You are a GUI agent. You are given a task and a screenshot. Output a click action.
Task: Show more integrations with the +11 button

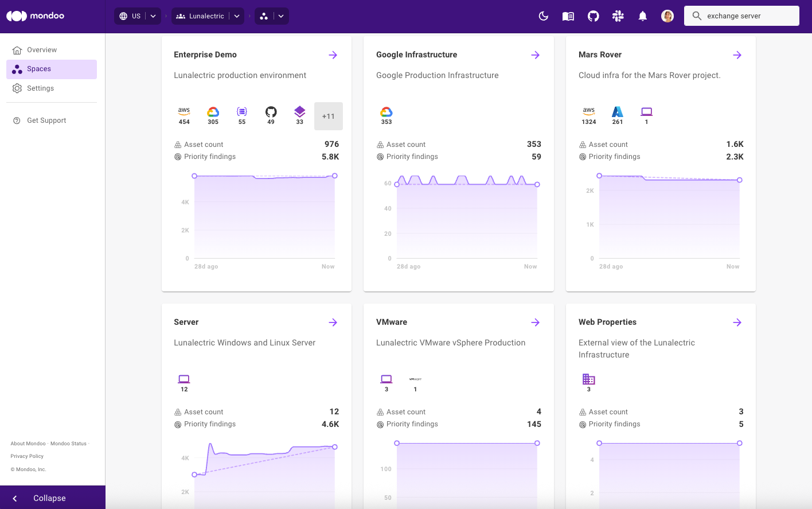point(328,116)
